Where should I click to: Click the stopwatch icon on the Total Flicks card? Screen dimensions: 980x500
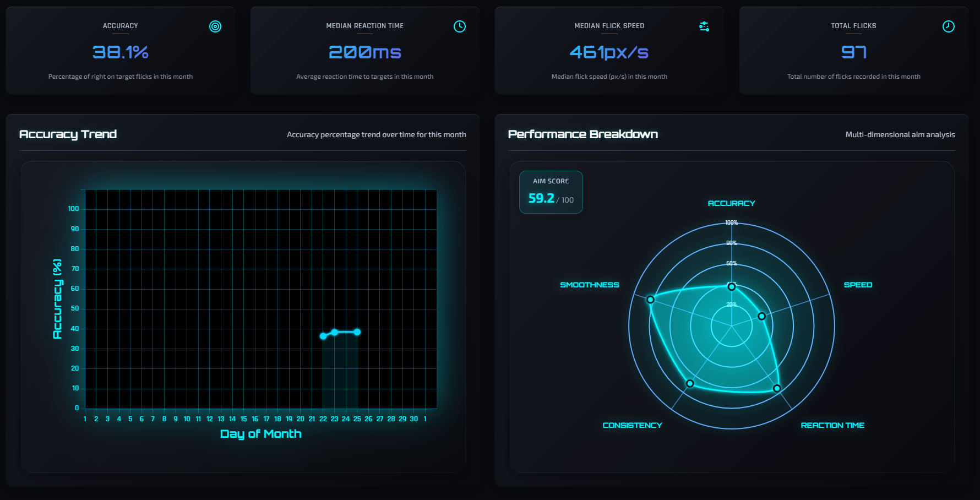click(949, 26)
